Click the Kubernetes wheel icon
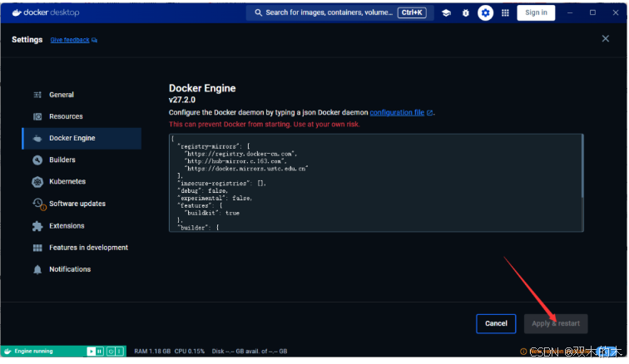The height and width of the screenshot is (364, 629). pos(37,182)
